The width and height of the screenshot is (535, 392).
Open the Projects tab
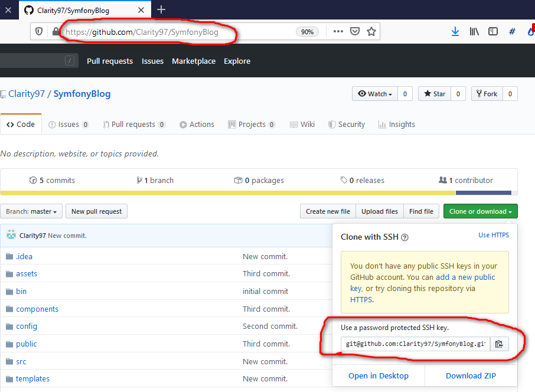[252, 125]
